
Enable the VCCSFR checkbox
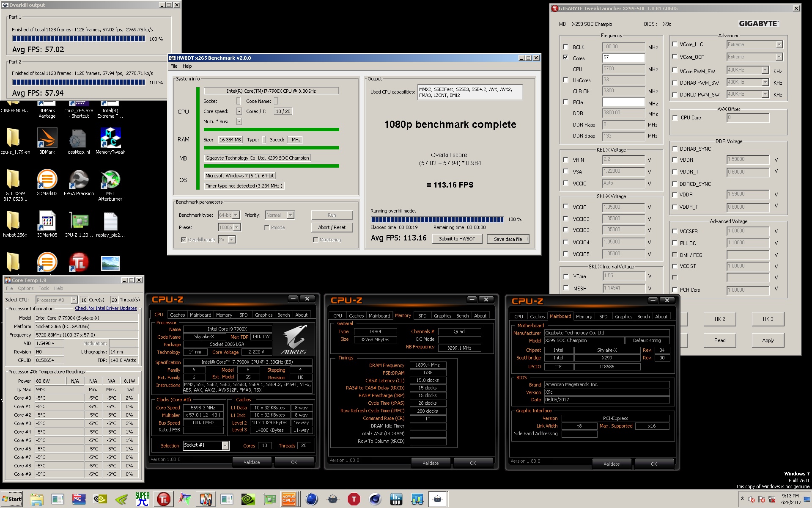[x=675, y=231]
